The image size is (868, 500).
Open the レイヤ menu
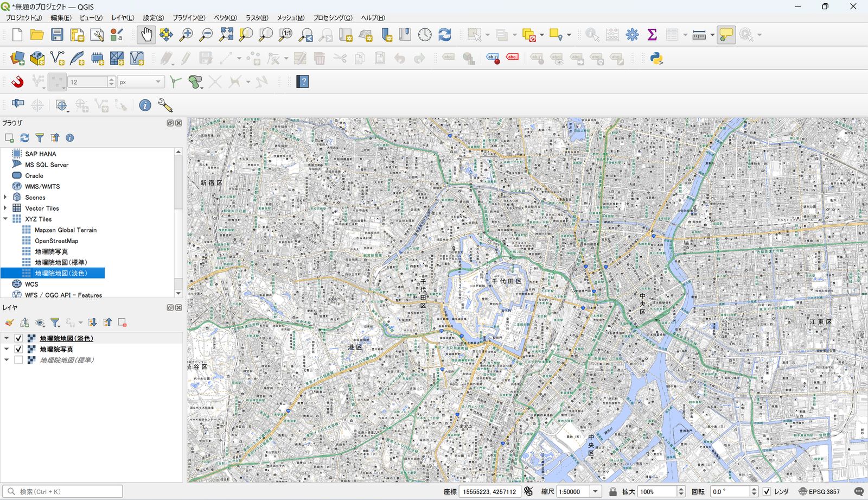[x=123, y=18]
